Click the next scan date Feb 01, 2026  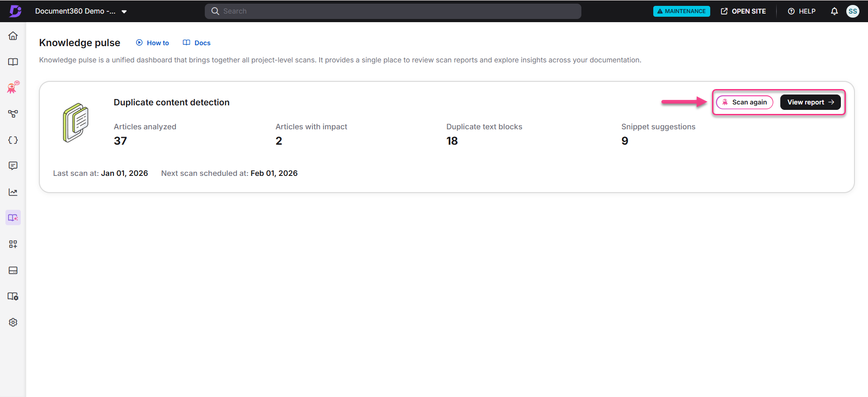[274, 173]
